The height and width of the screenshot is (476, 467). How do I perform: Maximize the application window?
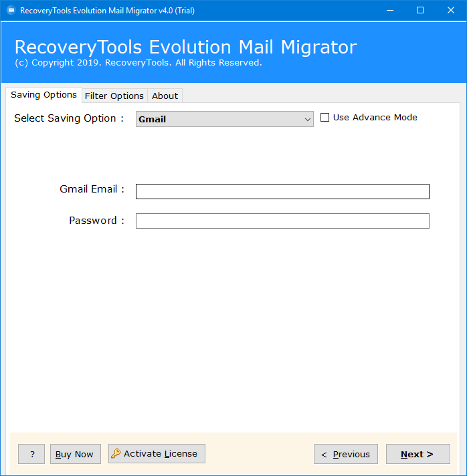[x=420, y=10]
